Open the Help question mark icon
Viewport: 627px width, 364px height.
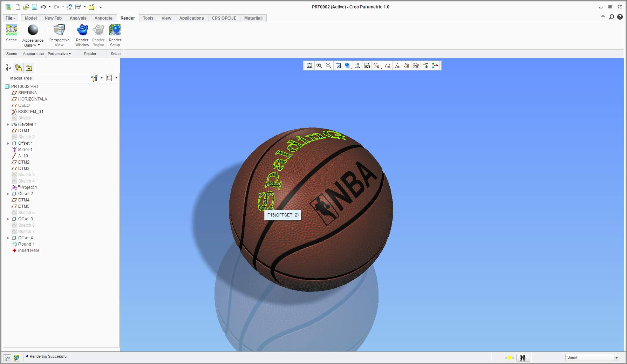pyautogui.click(x=620, y=16)
